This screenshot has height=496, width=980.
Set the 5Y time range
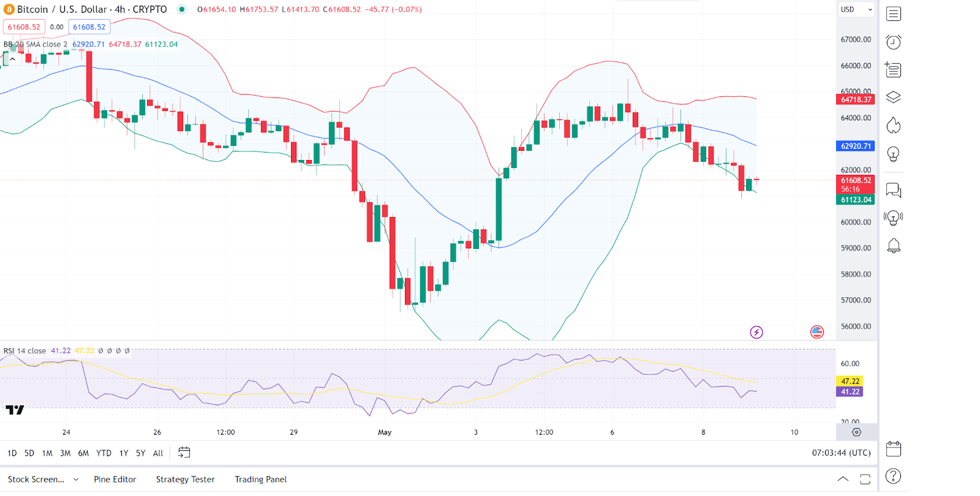click(x=140, y=453)
